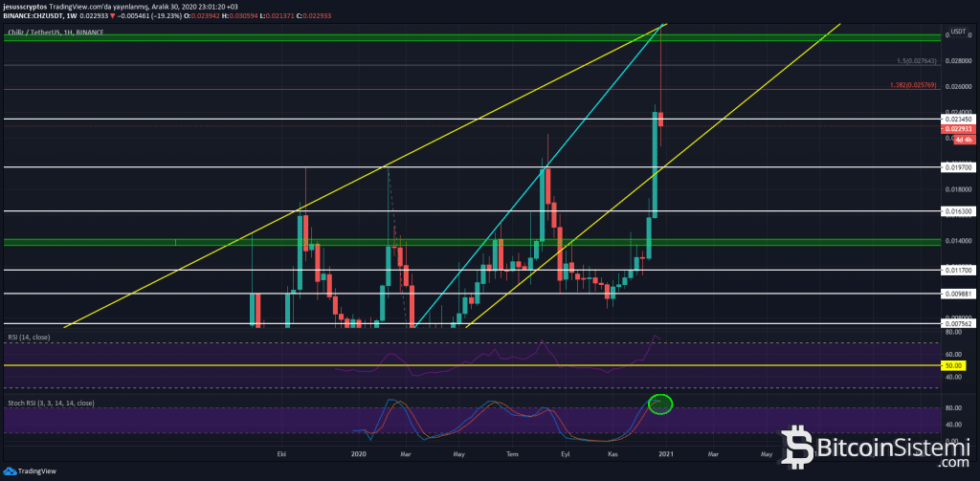Click the USDT currency label on price axis
980x481 pixels.
[x=957, y=32]
